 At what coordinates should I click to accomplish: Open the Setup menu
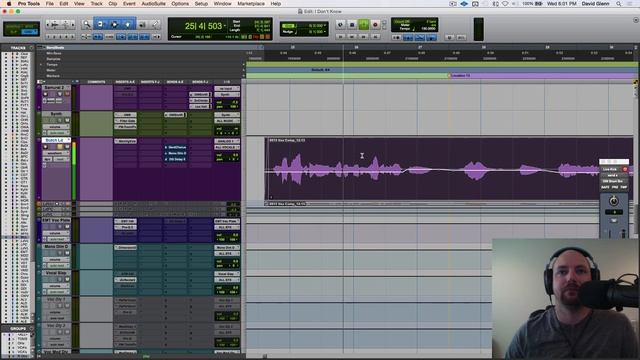coord(201,4)
